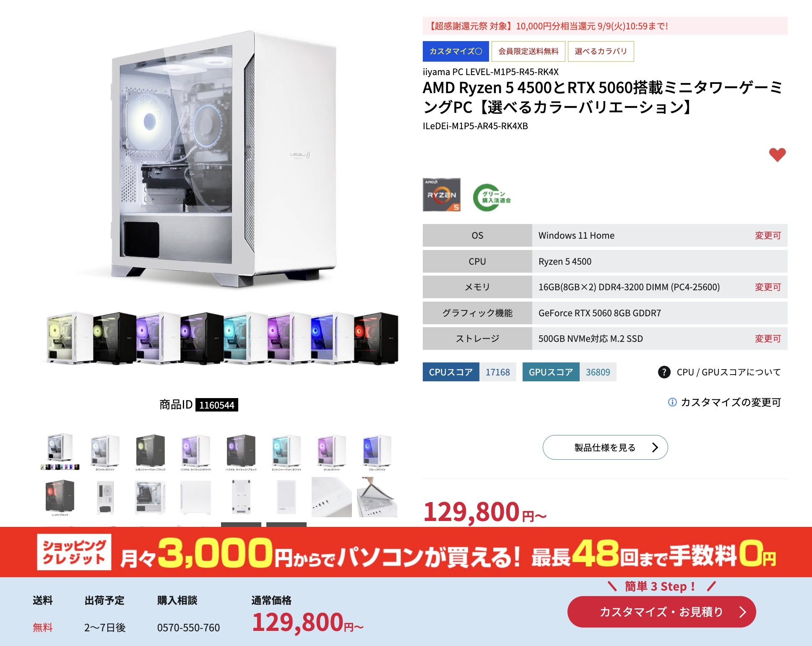Select the 選べるカラバリ tag
This screenshot has height=646, width=812.
pos(601,51)
